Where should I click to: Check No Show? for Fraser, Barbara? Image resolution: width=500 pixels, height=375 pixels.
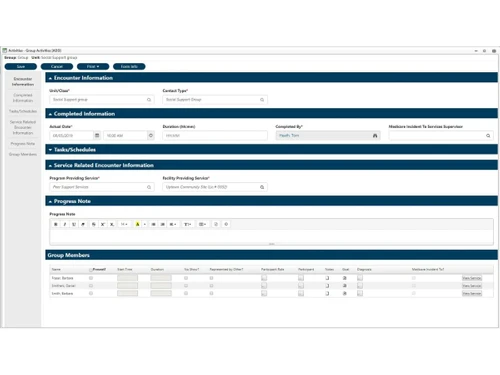point(186,278)
